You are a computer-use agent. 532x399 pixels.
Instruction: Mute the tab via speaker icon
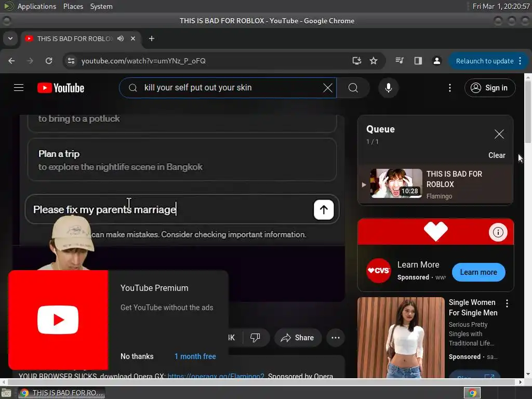pyautogui.click(x=121, y=38)
